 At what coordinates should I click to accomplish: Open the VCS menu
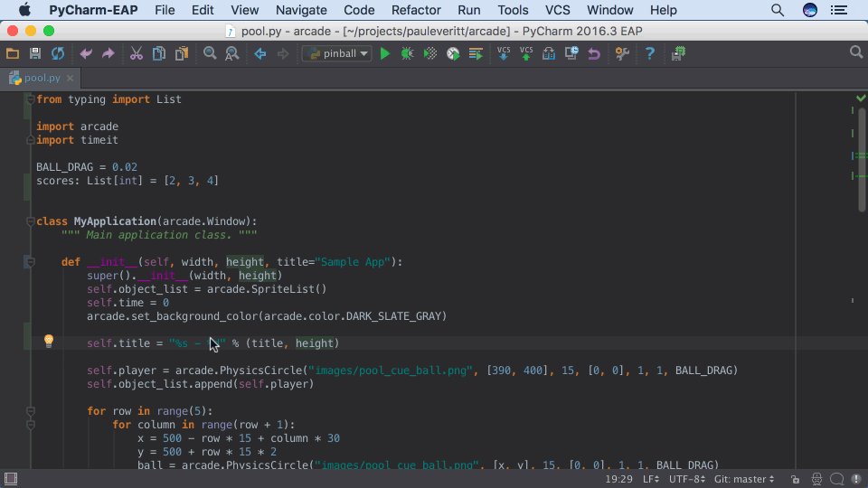pyautogui.click(x=558, y=10)
